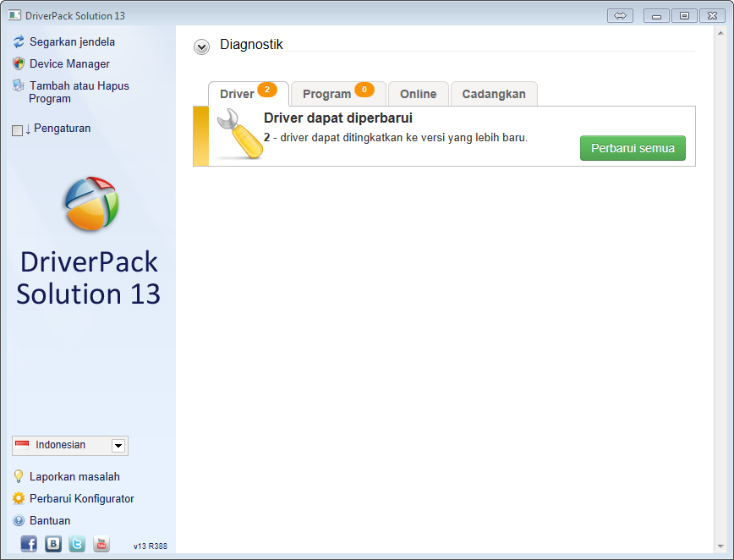Viewport: 734px width, 560px height.
Task: Open the Device Manager link
Action: click(x=69, y=63)
